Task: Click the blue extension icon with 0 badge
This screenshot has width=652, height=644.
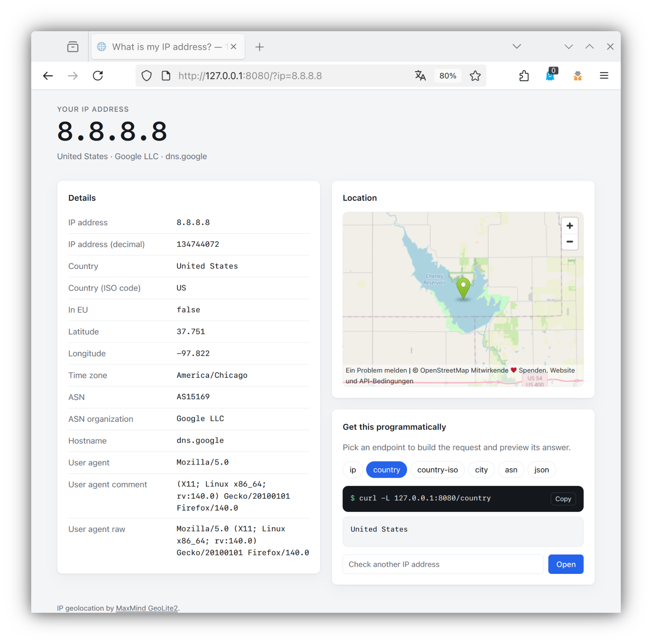Action: pos(551,75)
